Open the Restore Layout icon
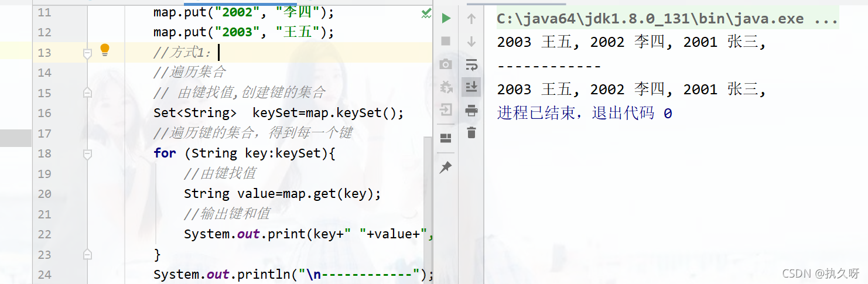The width and height of the screenshot is (868, 284). [x=446, y=138]
